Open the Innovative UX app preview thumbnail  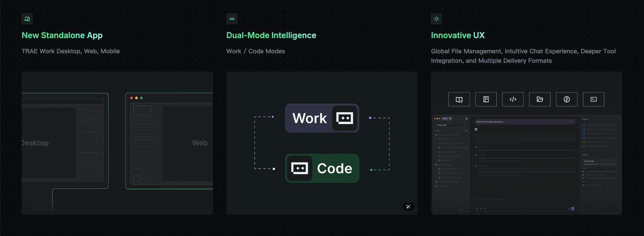(x=526, y=165)
